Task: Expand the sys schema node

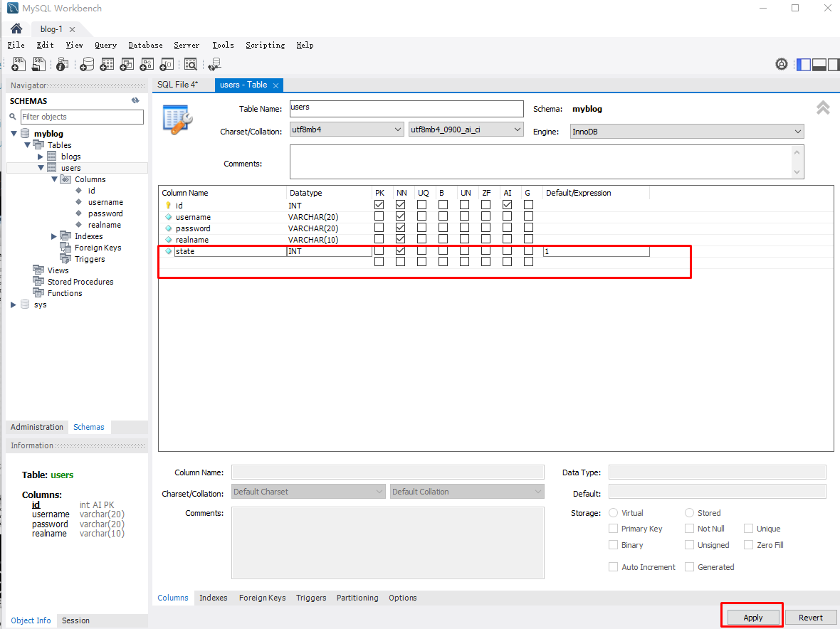Action: point(14,305)
